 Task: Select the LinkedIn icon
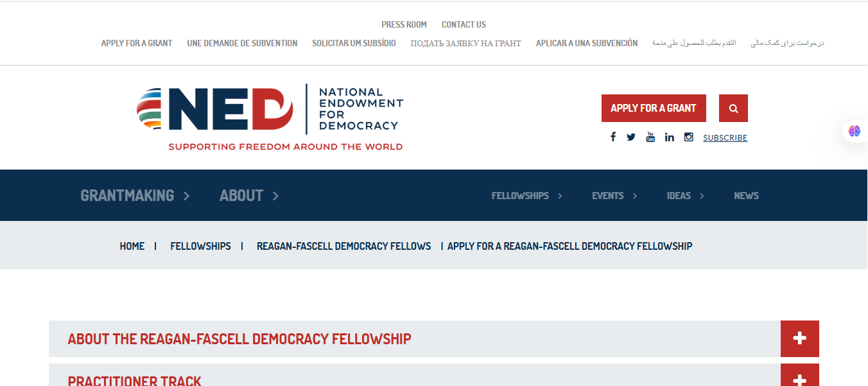670,136
